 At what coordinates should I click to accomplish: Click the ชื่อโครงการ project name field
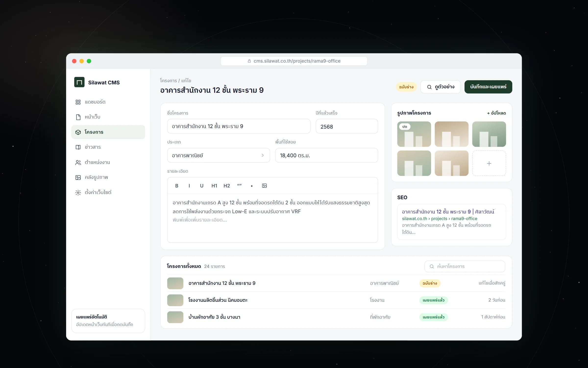pos(239,126)
